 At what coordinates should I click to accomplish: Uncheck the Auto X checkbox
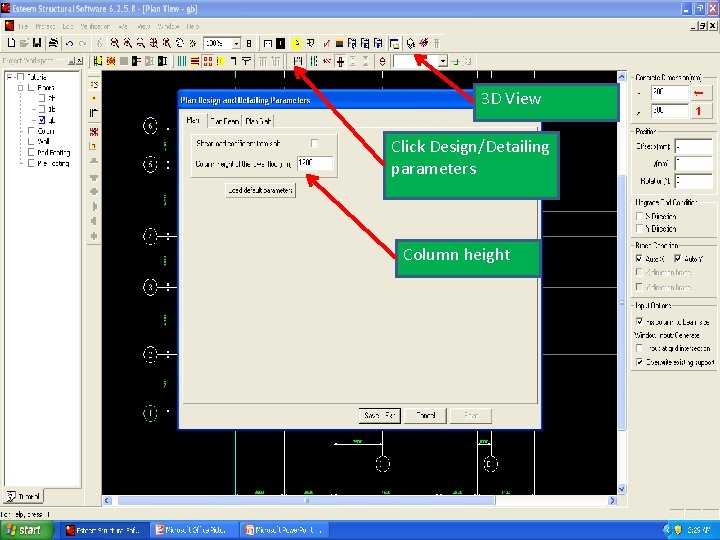[x=639, y=259]
